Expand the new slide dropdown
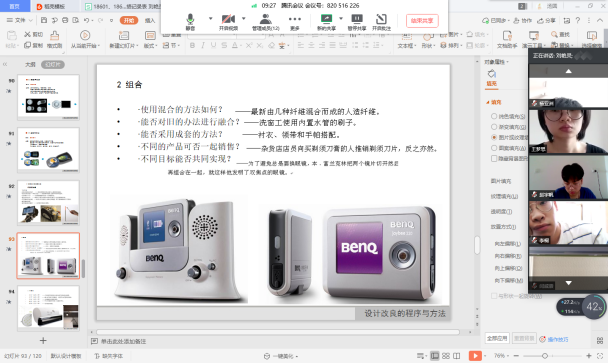This screenshot has width=608, height=364. (123, 46)
